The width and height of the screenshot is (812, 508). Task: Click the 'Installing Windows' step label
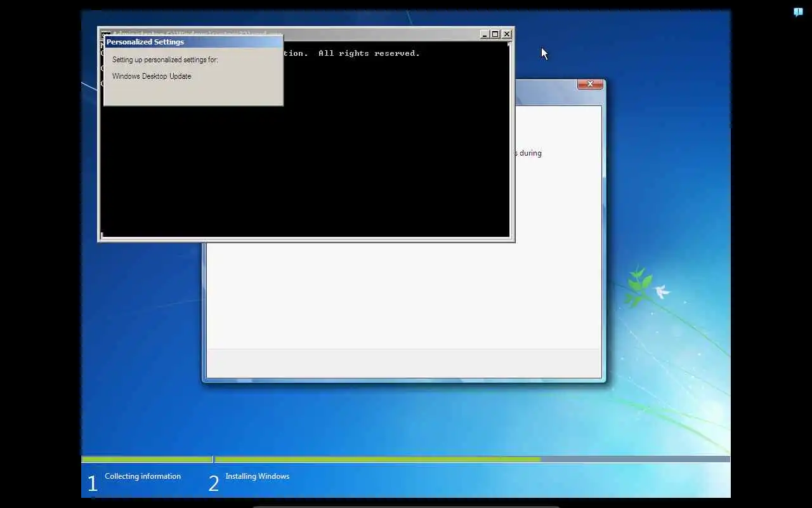257,476
